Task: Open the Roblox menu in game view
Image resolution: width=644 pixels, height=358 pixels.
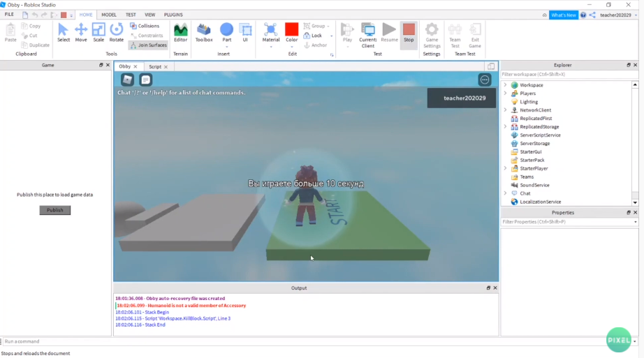Action: pos(127,80)
